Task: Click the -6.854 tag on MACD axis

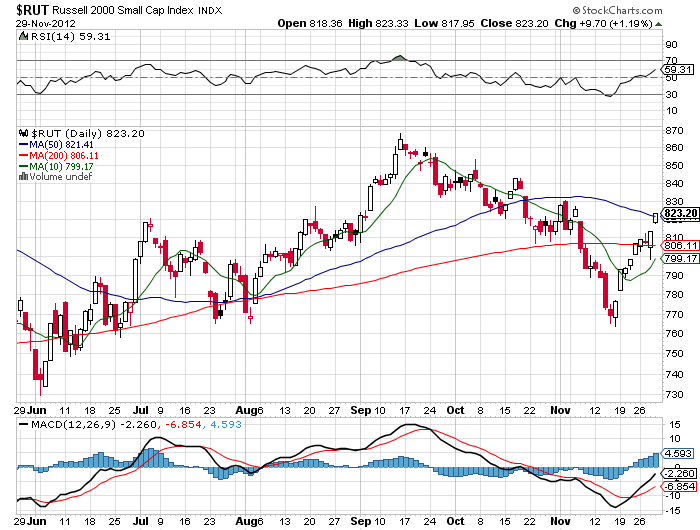Action: click(679, 486)
